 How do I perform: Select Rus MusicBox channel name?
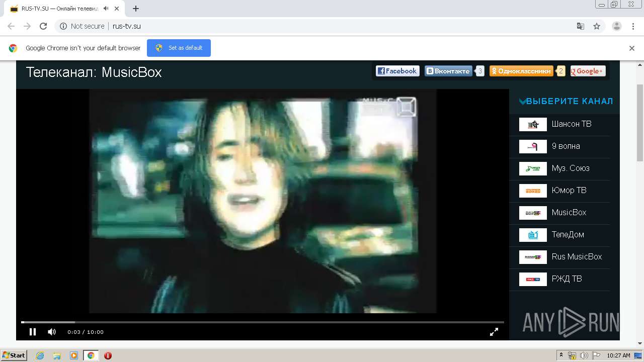tap(577, 257)
